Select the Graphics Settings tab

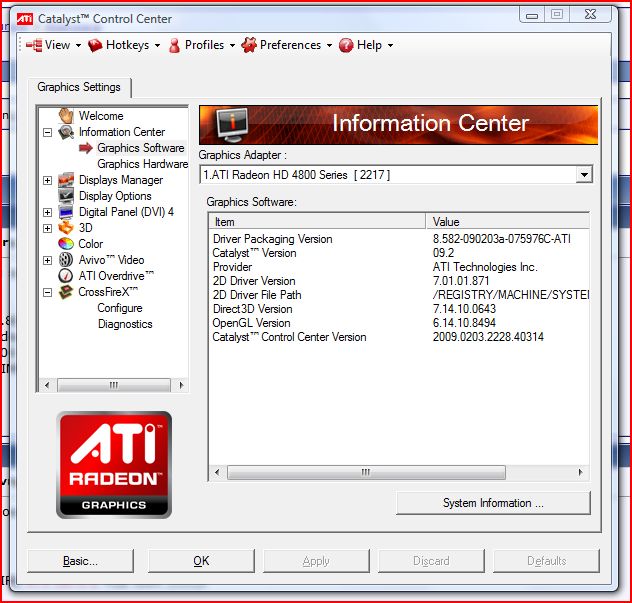point(79,87)
